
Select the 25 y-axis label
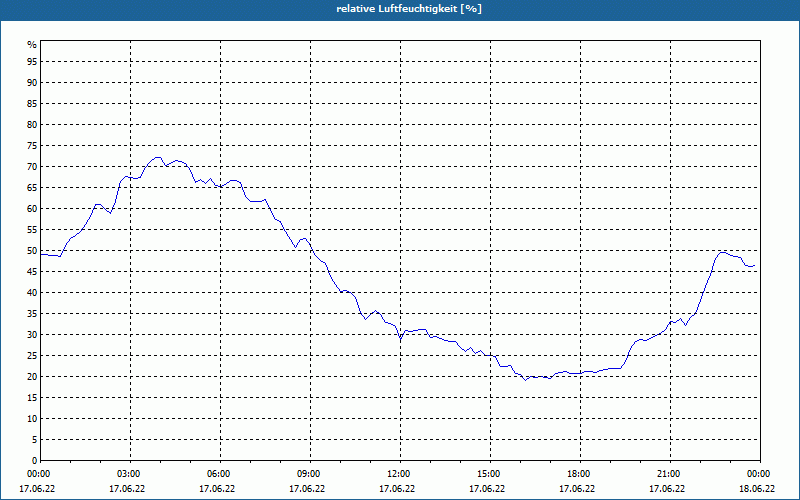pyautogui.click(x=32, y=356)
